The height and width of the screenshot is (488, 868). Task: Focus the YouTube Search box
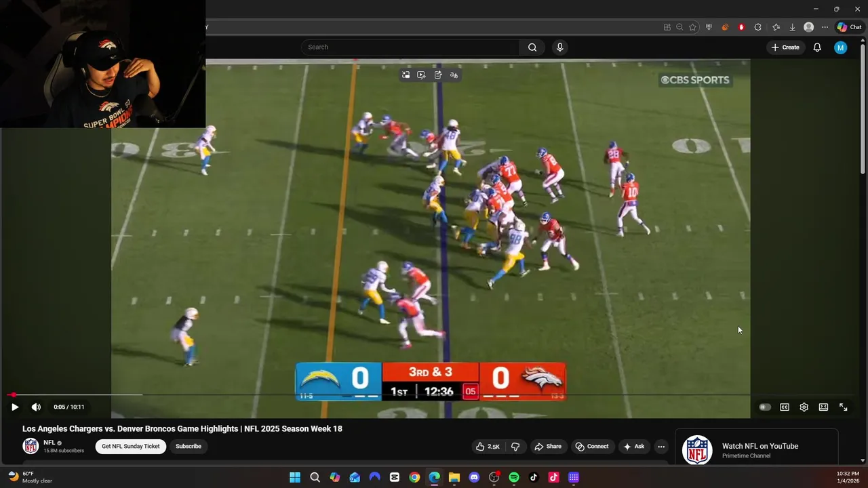pyautogui.click(x=410, y=47)
